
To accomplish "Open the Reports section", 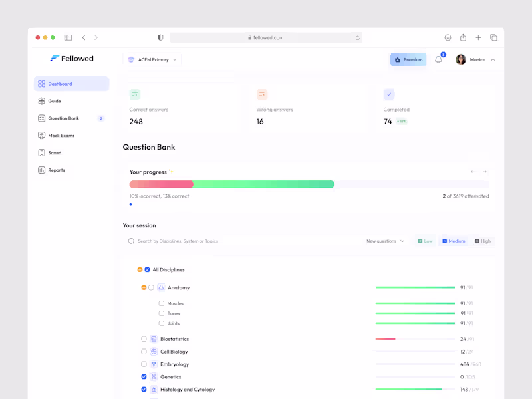I will click(x=58, y=170).
